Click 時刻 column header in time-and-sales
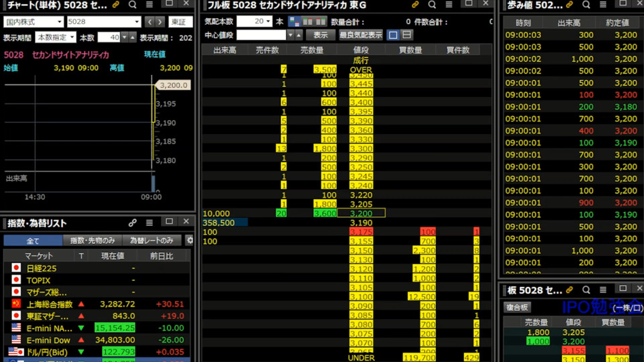The width and height of the screenshot is (644, 362). [x=523, y=23]
